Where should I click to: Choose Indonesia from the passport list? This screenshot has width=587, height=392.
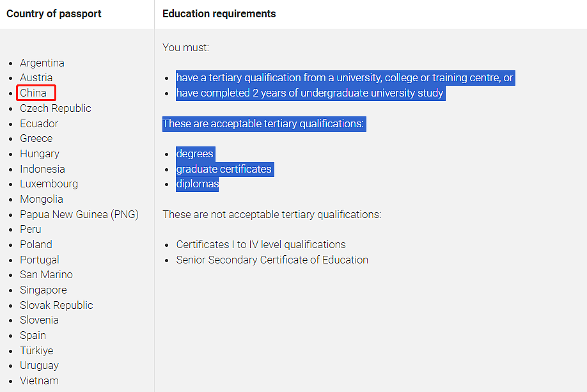(42, 169)
